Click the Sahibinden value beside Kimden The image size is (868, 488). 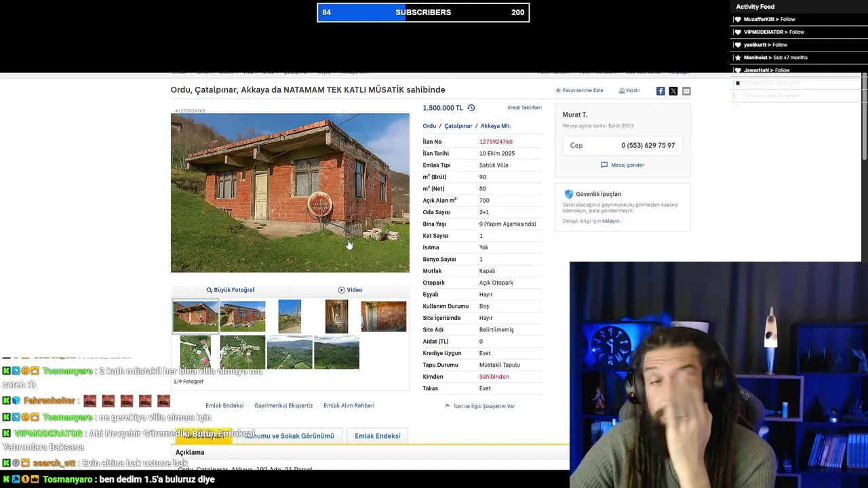click(494, 377)
